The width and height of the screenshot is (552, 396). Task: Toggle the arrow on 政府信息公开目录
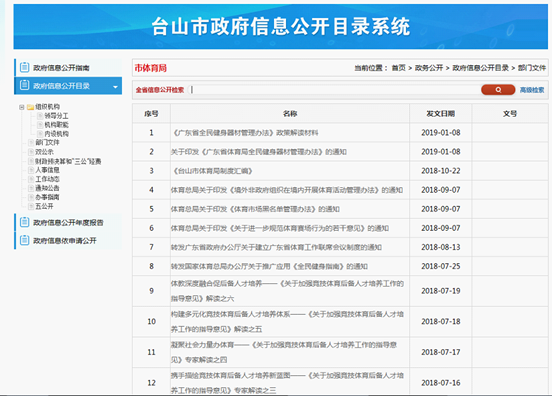[x=115, y=87]
